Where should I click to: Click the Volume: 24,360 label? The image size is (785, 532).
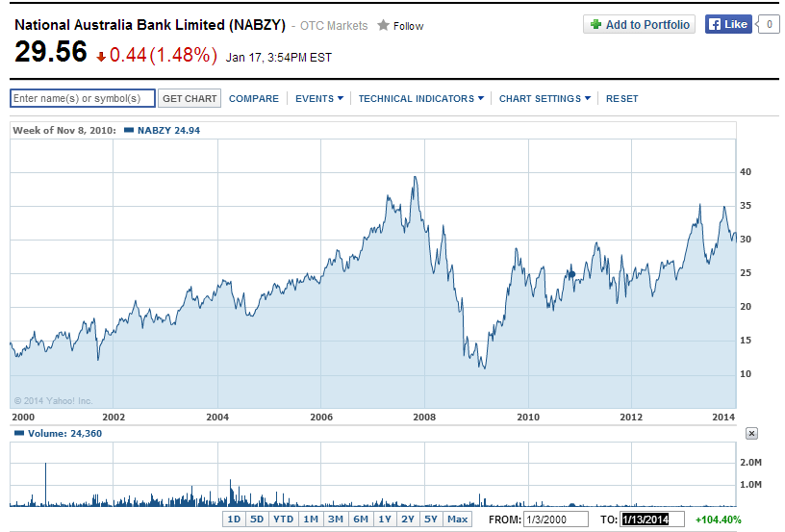pyautogui.click(x=64, y=434)
